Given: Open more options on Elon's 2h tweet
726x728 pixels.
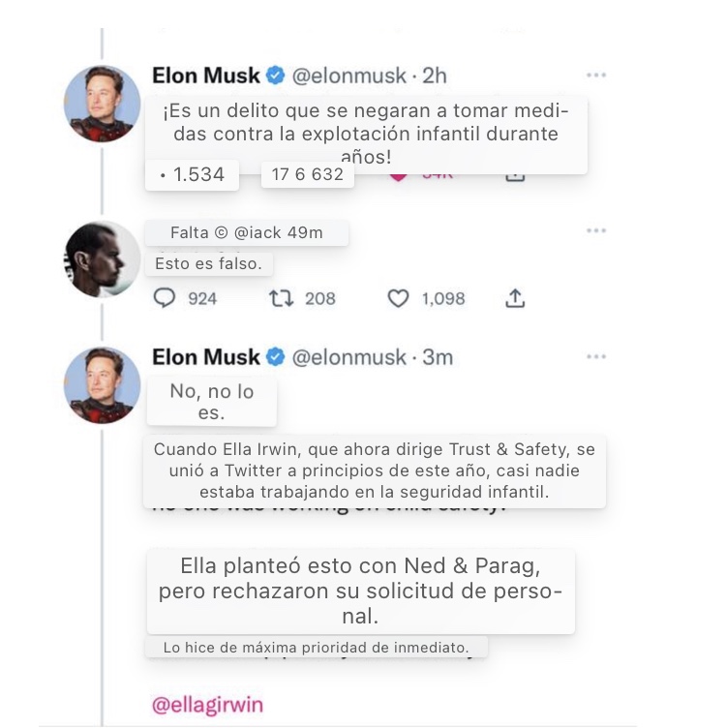Looking at the screenshot, I should click(x=596, y=76).
